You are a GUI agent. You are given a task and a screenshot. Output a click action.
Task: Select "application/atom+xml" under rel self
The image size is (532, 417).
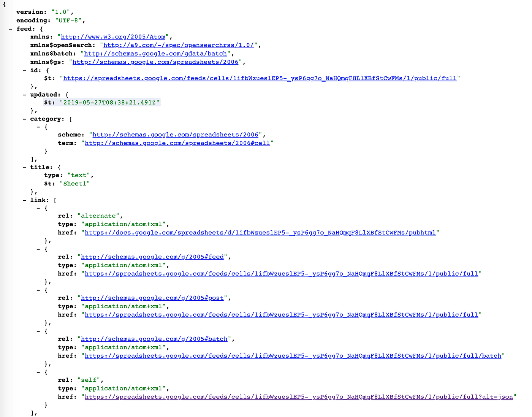(x=123, y=388)
